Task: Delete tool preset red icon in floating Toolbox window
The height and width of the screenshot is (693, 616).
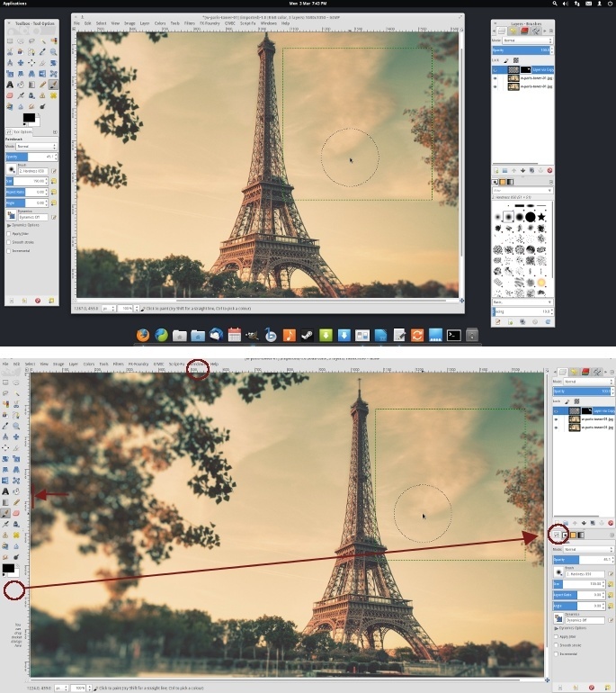Action: [38, 301]
